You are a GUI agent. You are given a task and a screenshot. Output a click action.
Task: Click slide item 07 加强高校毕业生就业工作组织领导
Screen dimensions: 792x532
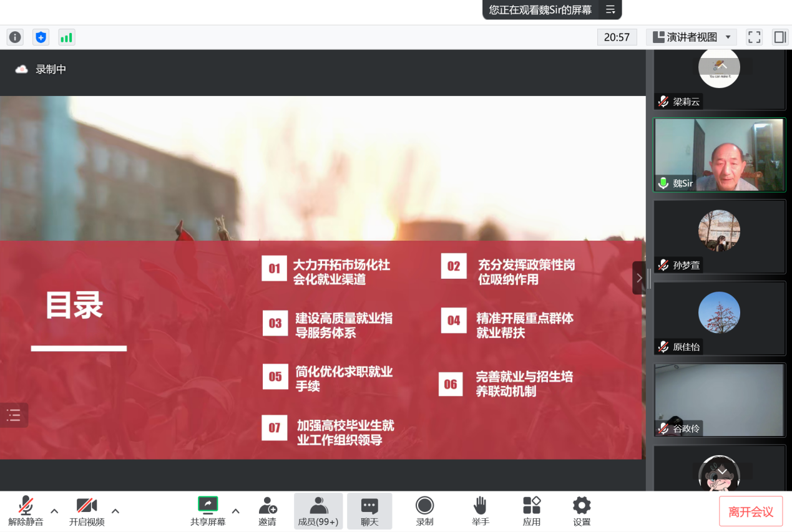328,432
